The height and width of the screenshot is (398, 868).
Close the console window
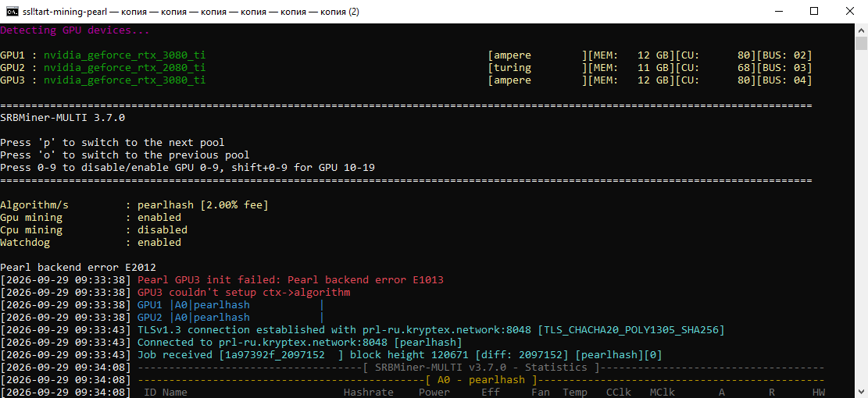[x=850, y=11]
